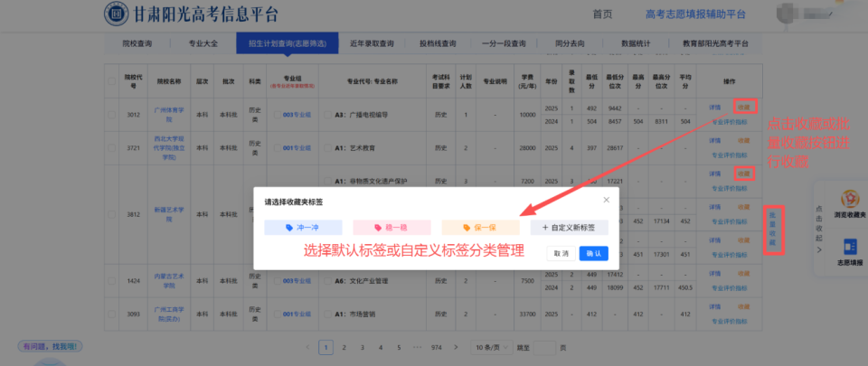Open the 同分去向 tab
Screen dimensions: 868x366
pos(570,43)
